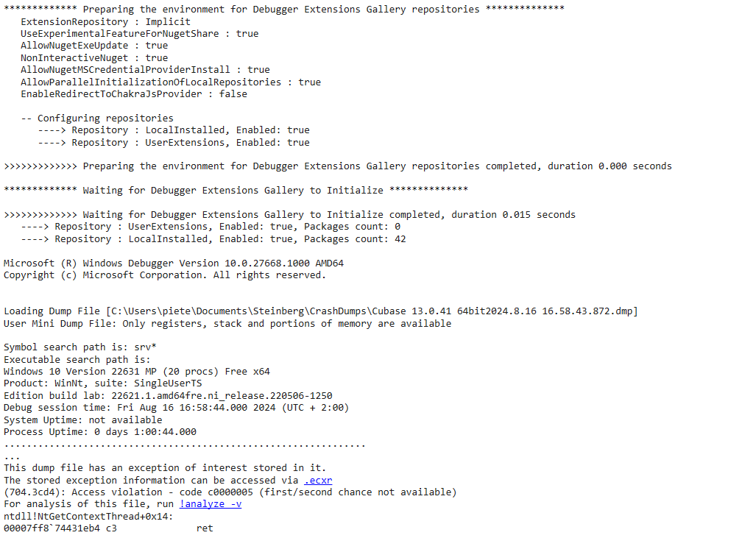756x552 pixels.
Task: Click the EnableRedirectToChakraJsProvider : false line
Action: [x=134, y=94]
